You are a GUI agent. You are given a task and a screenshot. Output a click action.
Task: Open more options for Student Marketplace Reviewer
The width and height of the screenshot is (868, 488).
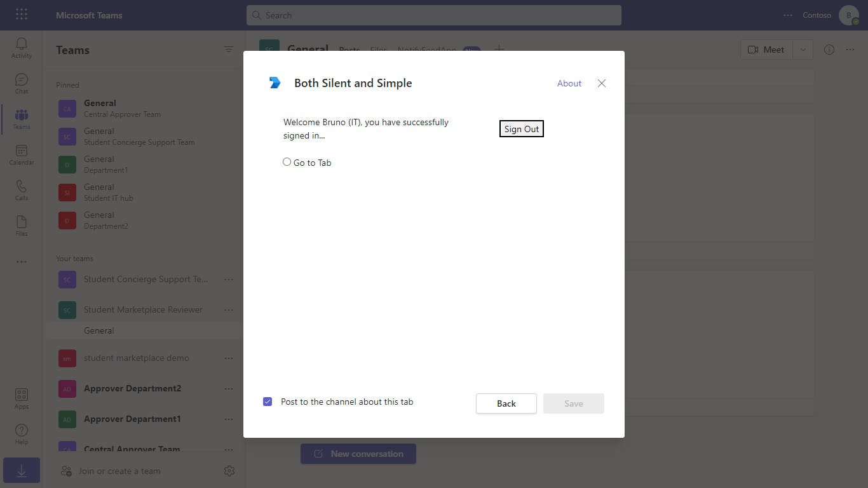(229, 310)
